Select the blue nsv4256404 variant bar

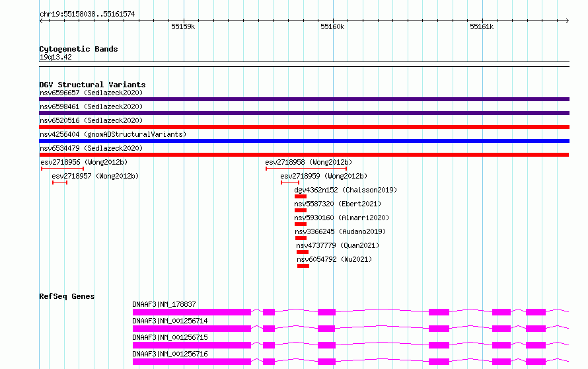pos(304,141)
